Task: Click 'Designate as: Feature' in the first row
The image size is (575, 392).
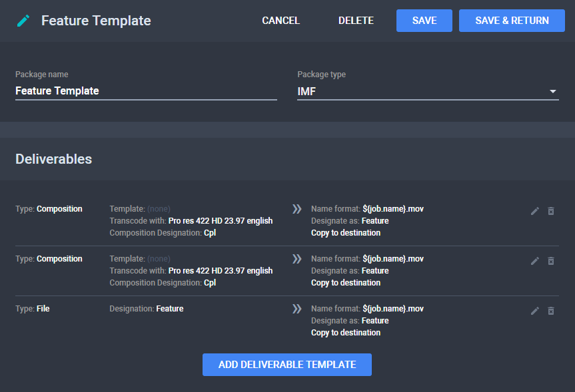Action: (x=350, y=221)
